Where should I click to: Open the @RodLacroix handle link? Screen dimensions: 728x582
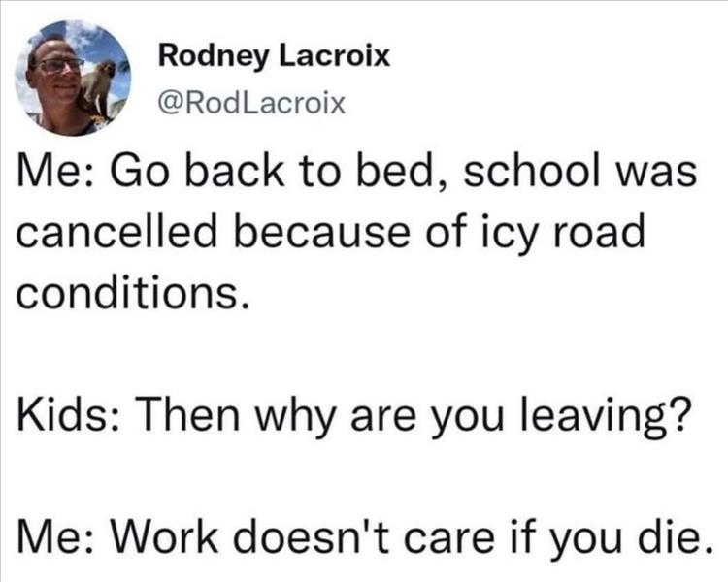click(x=250, y=100)
